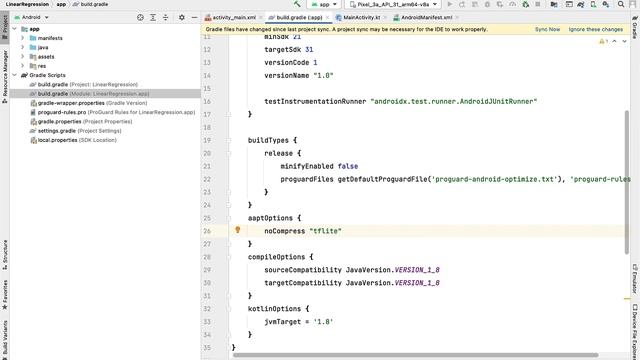Click Sync Now in the notification bar

coord(547,29)
